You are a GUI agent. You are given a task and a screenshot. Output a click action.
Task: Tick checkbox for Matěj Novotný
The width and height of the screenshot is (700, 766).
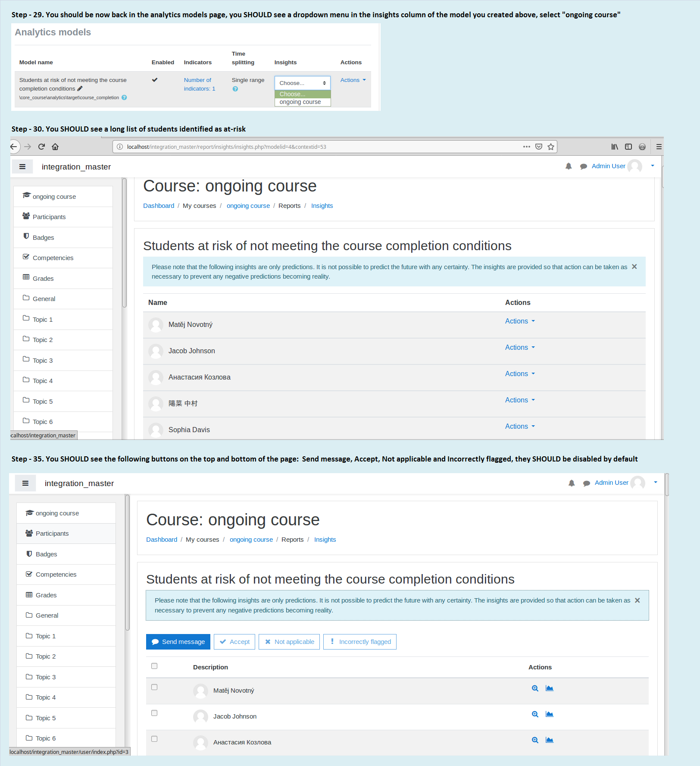[x=154, y=687]
